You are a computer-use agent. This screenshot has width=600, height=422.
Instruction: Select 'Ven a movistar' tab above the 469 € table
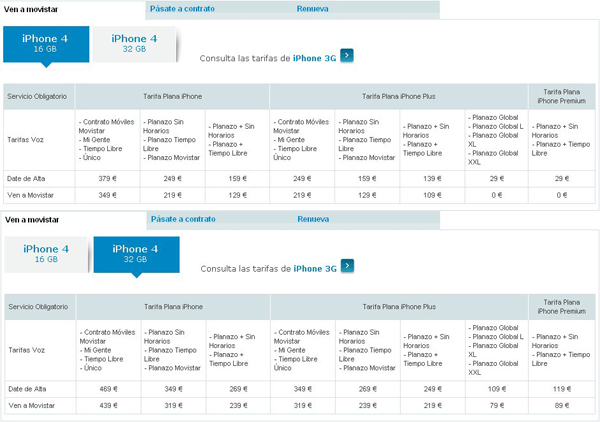click(32, 220)
